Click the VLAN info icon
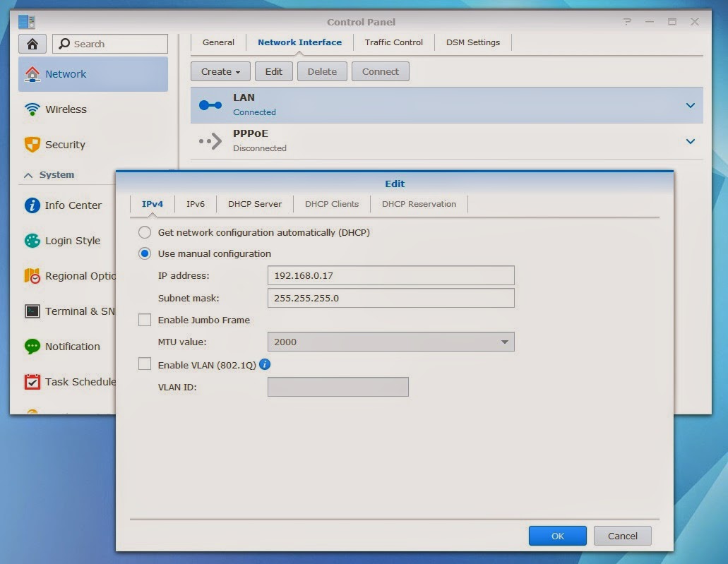 [x=265, y=364]
